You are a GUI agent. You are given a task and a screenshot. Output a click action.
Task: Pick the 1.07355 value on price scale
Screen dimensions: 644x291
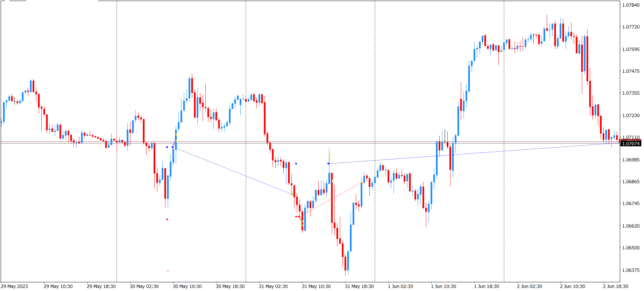tap(631, 93)
